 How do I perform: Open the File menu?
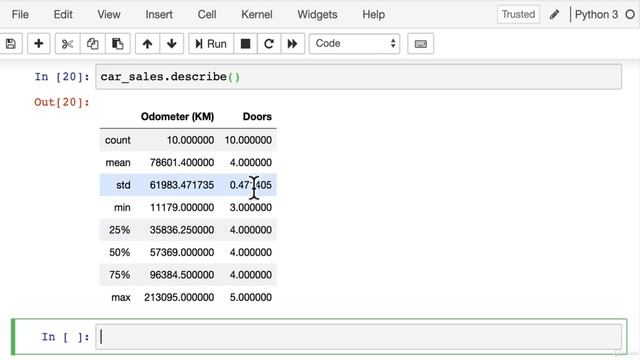tap(20, 15)
